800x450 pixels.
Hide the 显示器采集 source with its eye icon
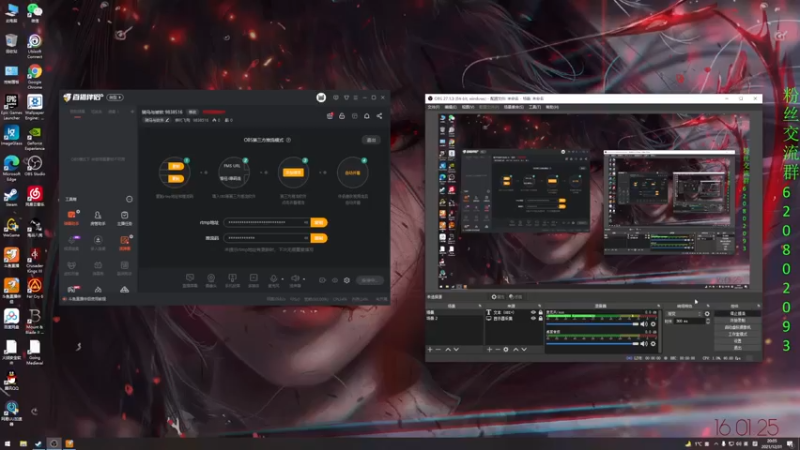(x=533, y=318)
